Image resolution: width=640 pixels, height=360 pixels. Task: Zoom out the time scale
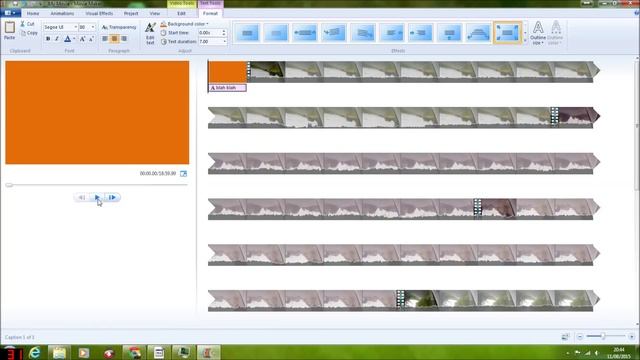point(580,337)
